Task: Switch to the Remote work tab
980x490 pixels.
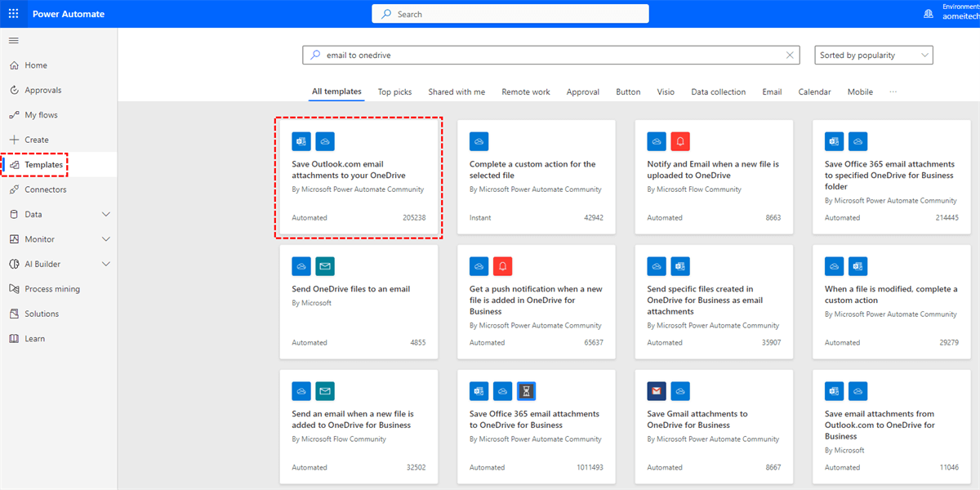Action: point(526,92)
